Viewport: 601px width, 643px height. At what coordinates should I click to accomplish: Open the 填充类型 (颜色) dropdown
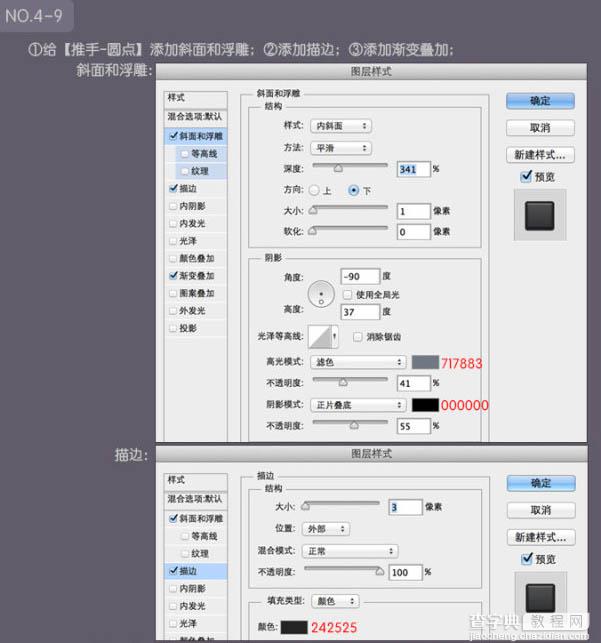click(x=335, y=601)
